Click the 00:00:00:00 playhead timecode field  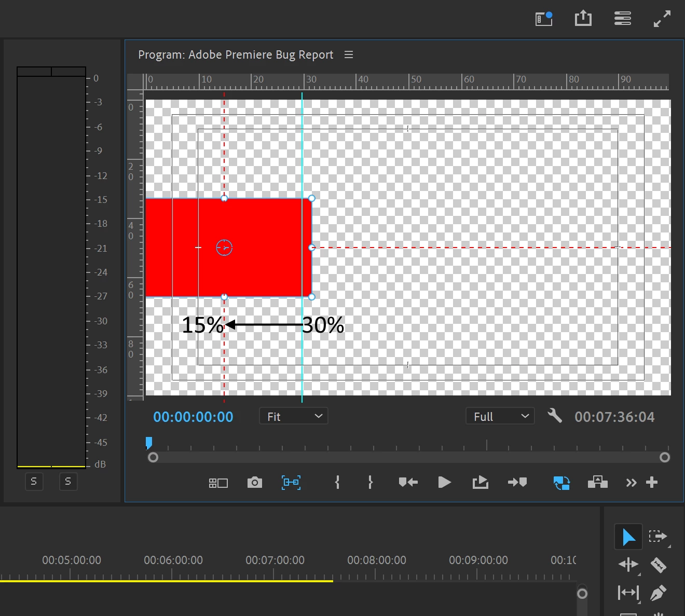[x=193, y=417]
